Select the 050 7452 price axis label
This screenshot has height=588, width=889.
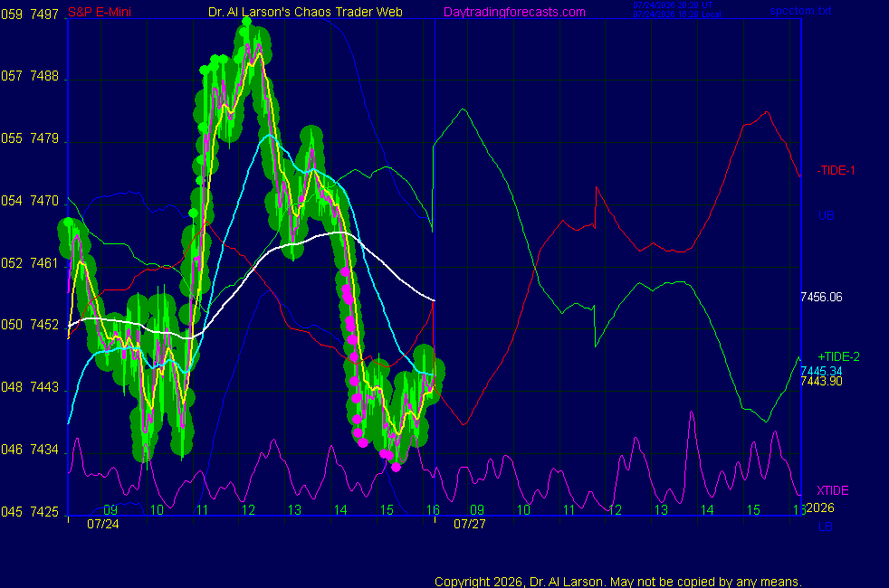click(x=30, y=325)
